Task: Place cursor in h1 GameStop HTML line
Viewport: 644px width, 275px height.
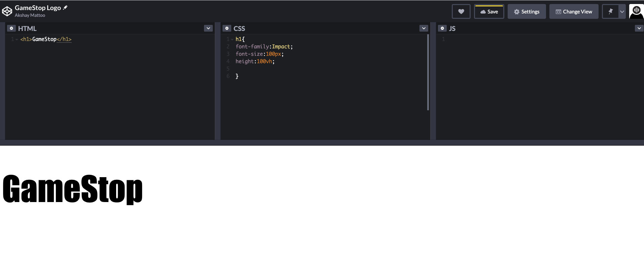Action: pos(46,39)
